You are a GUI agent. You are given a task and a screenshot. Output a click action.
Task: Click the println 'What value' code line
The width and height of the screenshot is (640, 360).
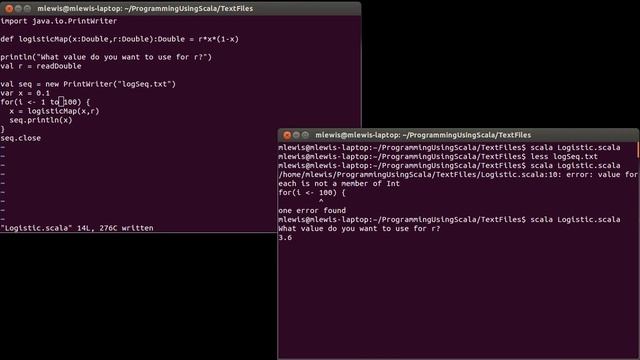[106, 57]
